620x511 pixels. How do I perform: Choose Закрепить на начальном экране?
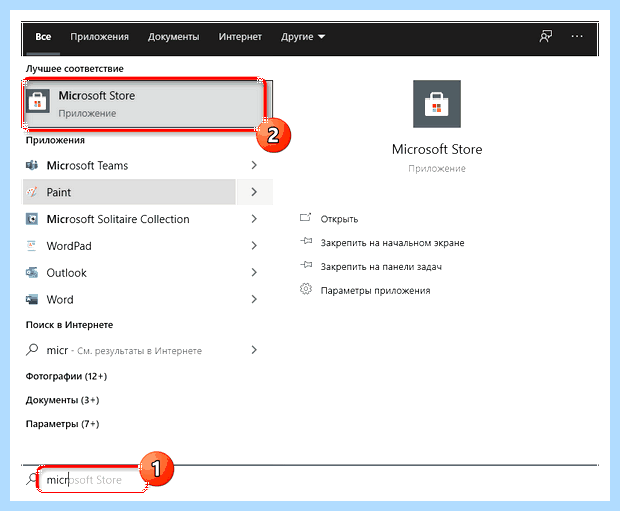click(x=392, y=243)
